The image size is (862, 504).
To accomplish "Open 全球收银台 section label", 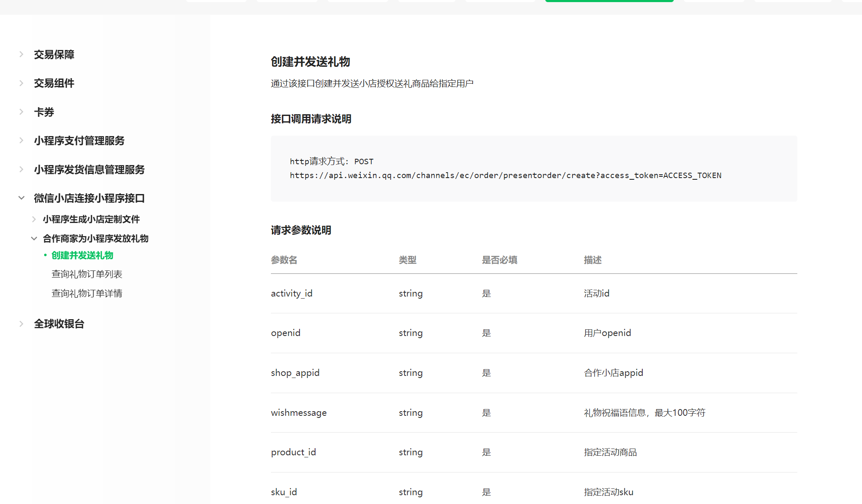I will click(59, 324).
